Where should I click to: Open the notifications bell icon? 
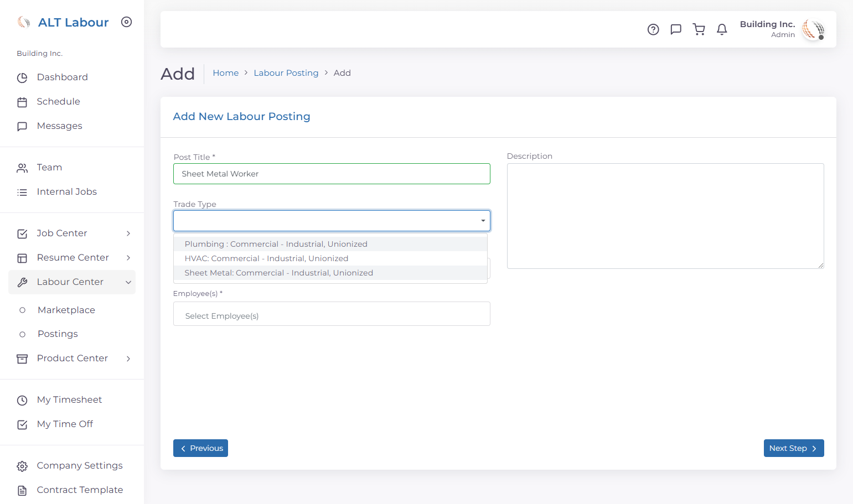tap(722, 29)
